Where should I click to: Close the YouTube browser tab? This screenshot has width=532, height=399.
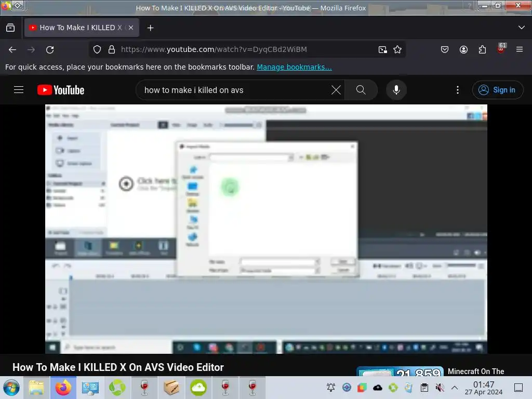131,28
